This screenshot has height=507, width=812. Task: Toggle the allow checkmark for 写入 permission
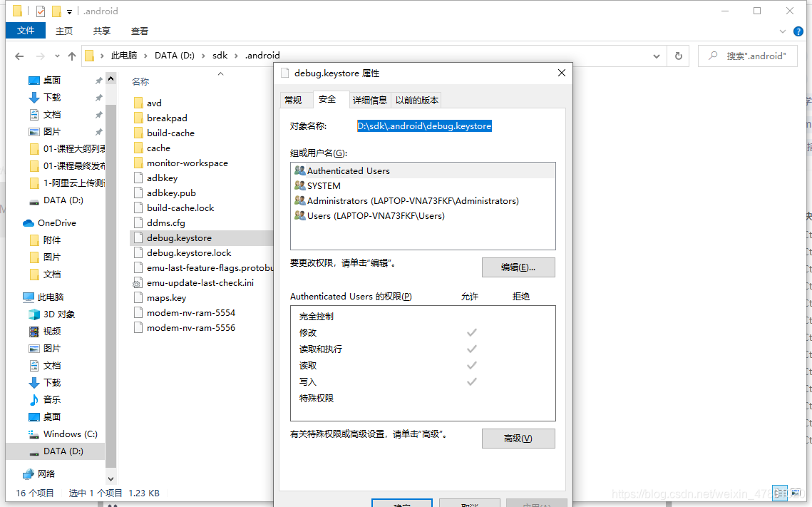(471, 381)
